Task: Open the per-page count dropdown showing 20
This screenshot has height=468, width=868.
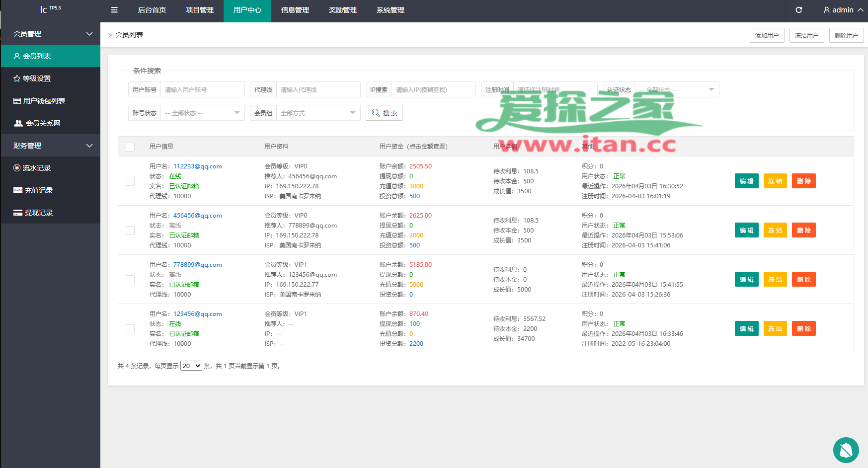Action: [191, 366]
